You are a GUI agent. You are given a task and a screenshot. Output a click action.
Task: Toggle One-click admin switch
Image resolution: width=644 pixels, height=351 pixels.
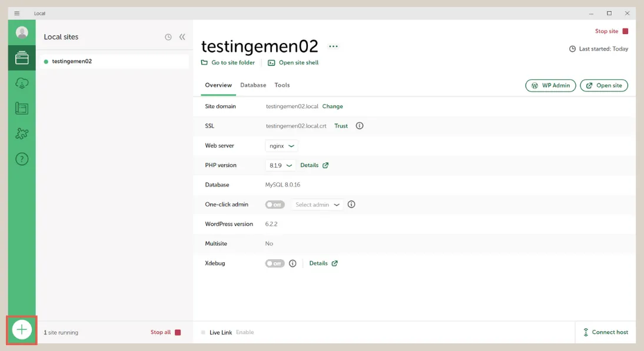275,205
